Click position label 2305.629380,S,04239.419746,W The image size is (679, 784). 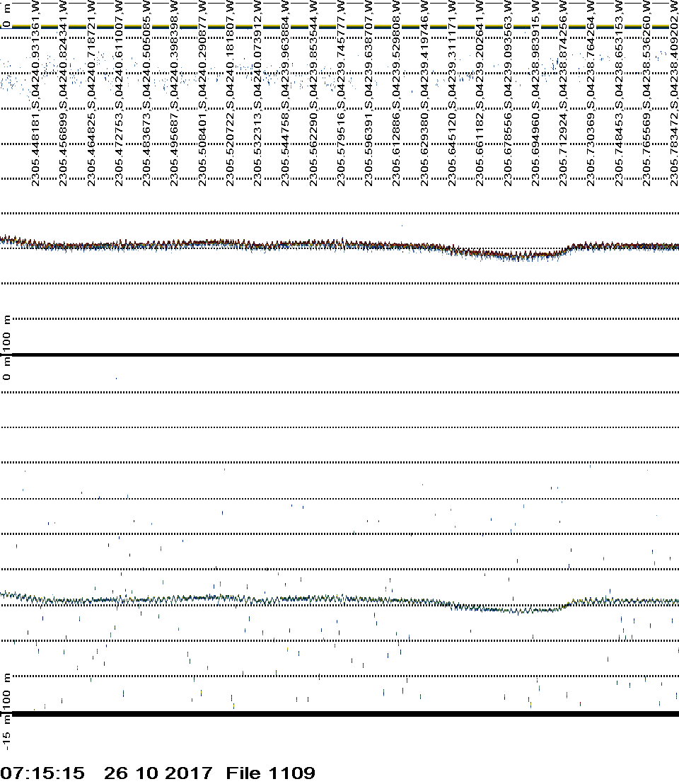(424, 93)
